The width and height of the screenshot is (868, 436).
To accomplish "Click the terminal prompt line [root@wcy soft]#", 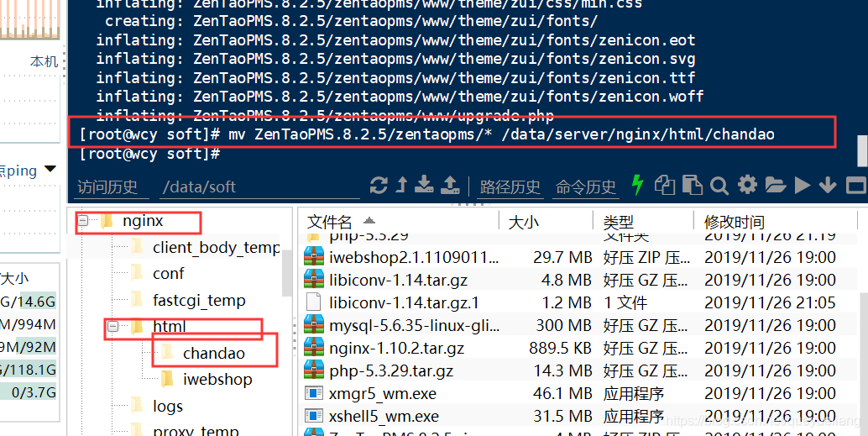I will click(149, 154).
